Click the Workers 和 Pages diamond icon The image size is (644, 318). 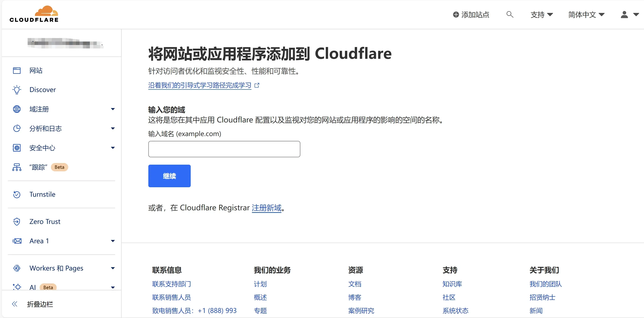[x=17, y=268]
